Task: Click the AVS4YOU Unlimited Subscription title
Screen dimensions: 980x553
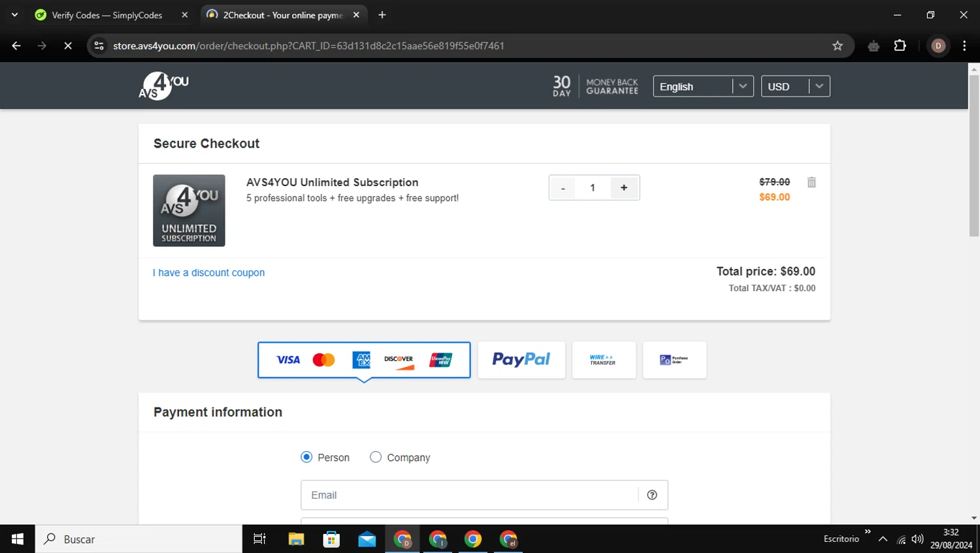Action: point(332,182)
